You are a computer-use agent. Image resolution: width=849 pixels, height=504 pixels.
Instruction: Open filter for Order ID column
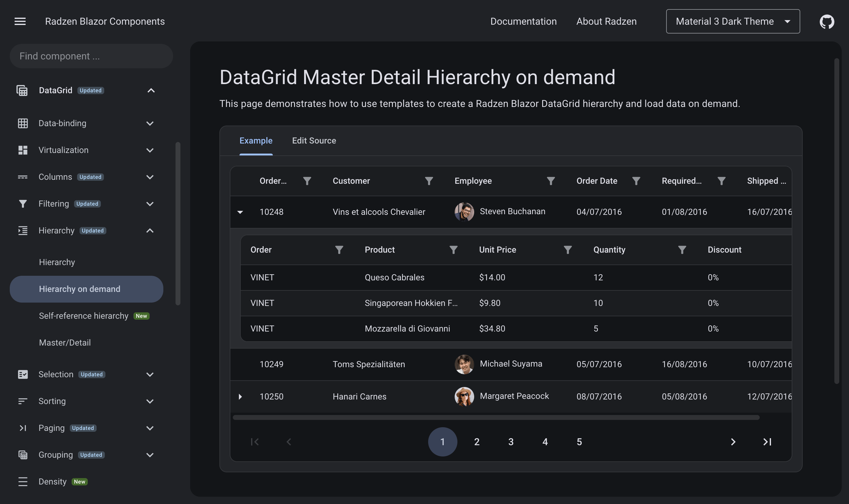point(307,181)
